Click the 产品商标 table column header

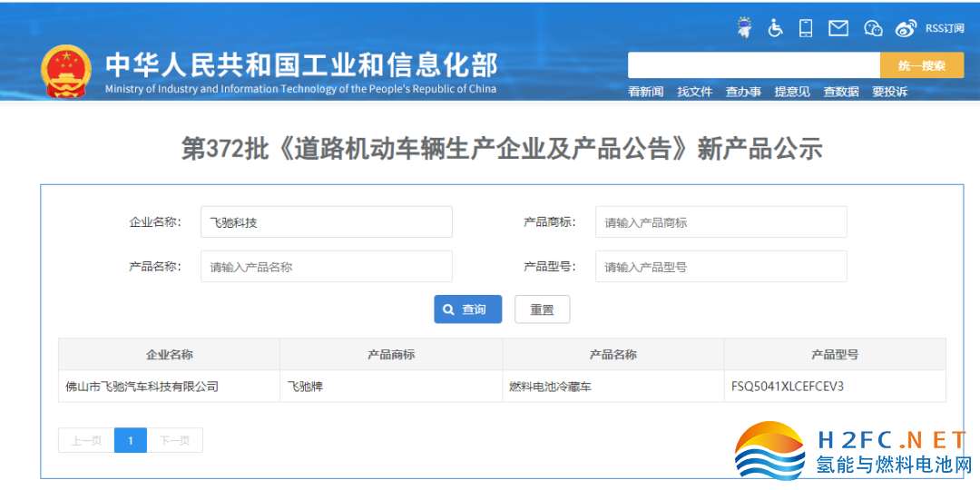pyautogui.click(x=391, y=355)
